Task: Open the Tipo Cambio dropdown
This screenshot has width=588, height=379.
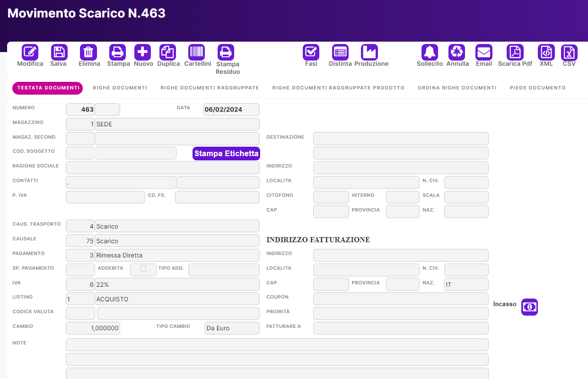Action: 232,328
